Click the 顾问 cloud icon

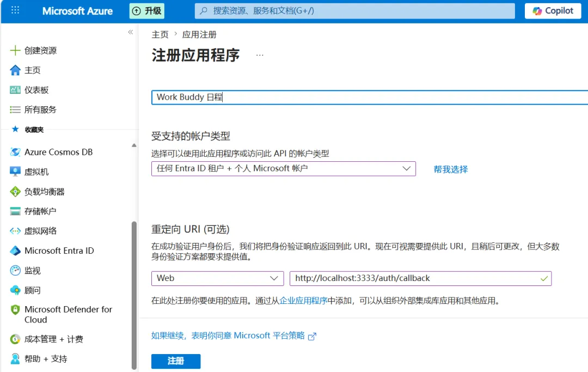point(15,290)
